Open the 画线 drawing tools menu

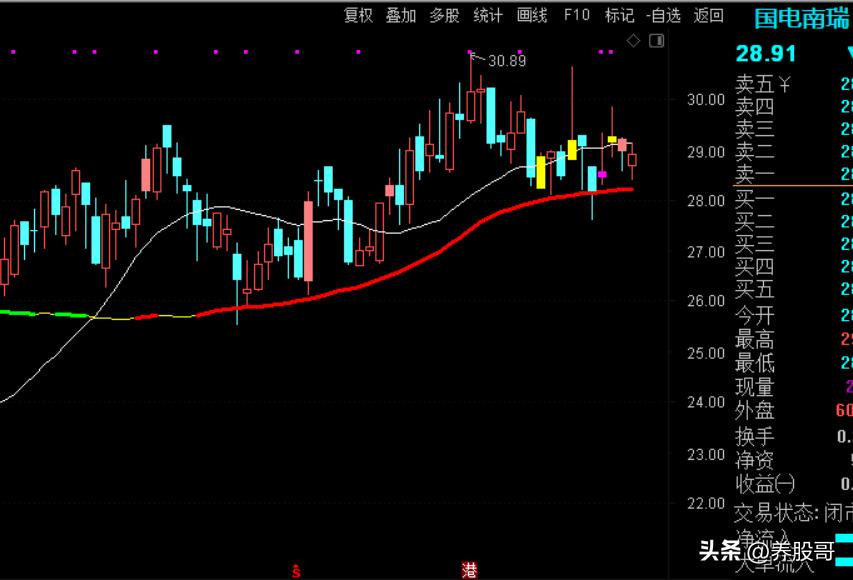[x=531, y=15]
